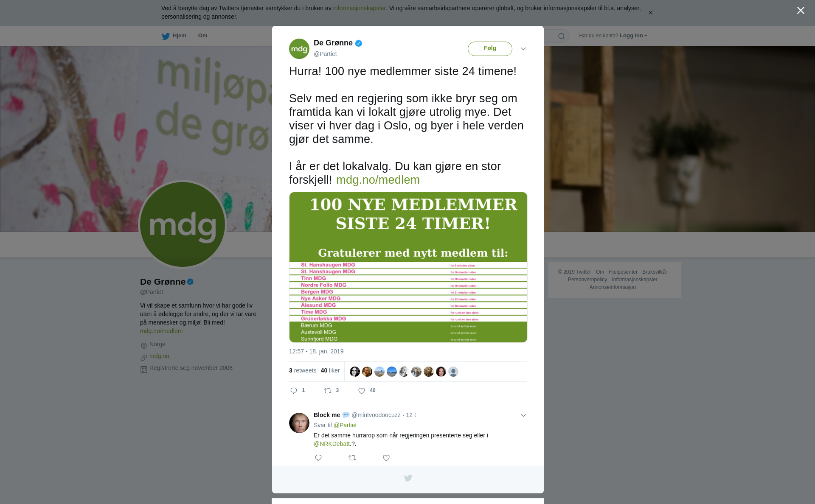Screen dimensions: 815x504
Task: Open the informasjonskapsler link in banner
Action: click(359, 8)
